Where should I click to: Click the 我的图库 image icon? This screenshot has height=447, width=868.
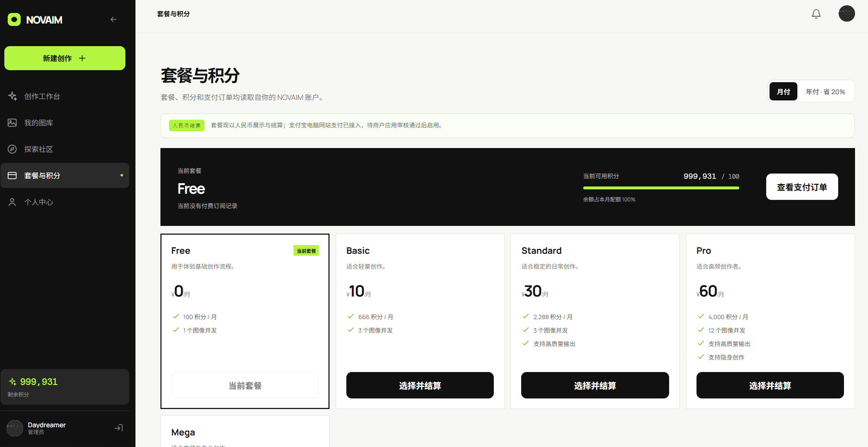point(12,123)
